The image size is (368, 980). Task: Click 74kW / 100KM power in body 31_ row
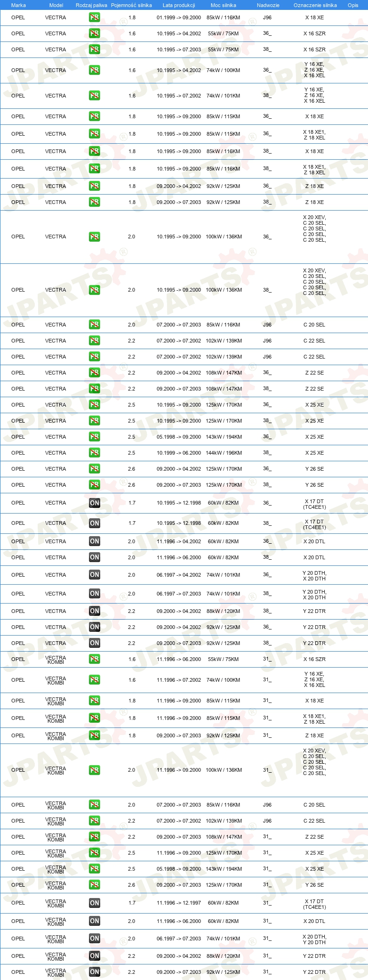224,680
